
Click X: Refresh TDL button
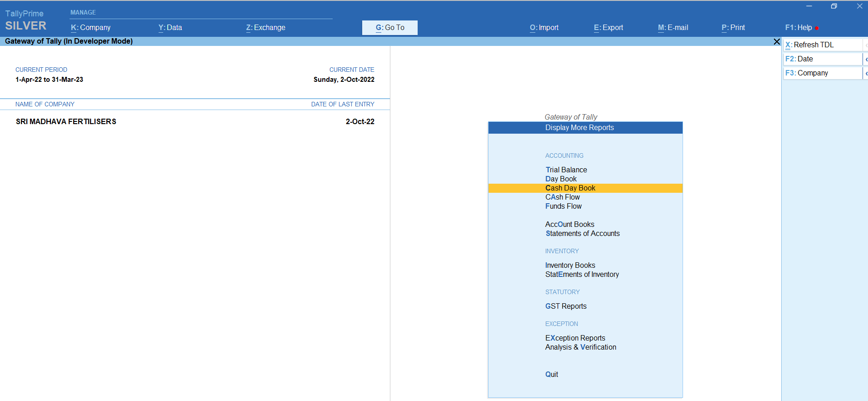click(823, 45)
